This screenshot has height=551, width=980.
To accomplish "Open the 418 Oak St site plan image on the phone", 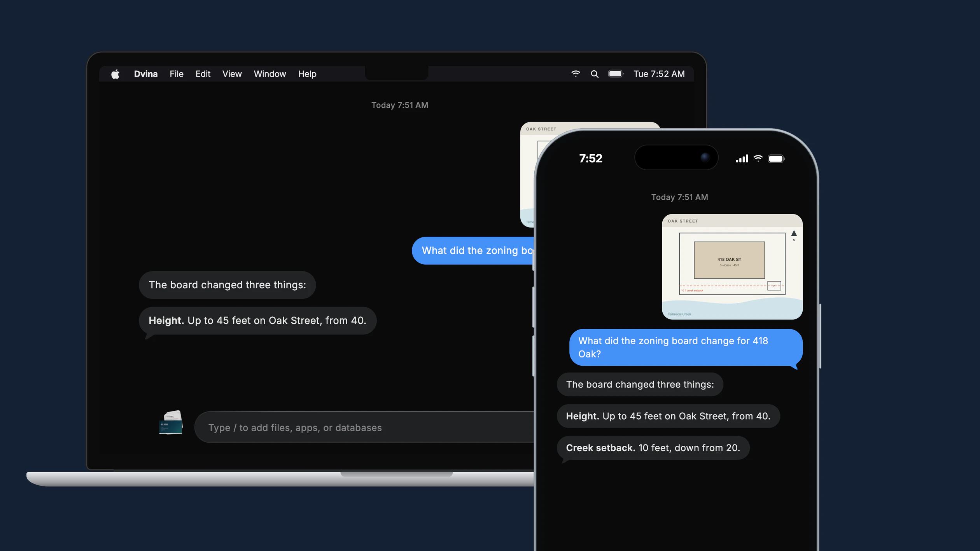I will [x=732, y=267].
